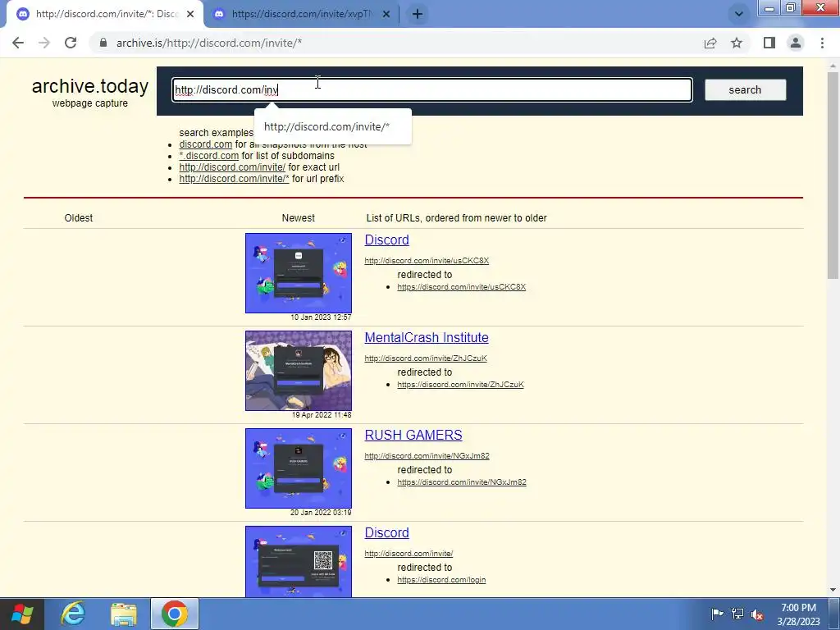Open http://discord.com/invite/* prefix link

point(234,179)
